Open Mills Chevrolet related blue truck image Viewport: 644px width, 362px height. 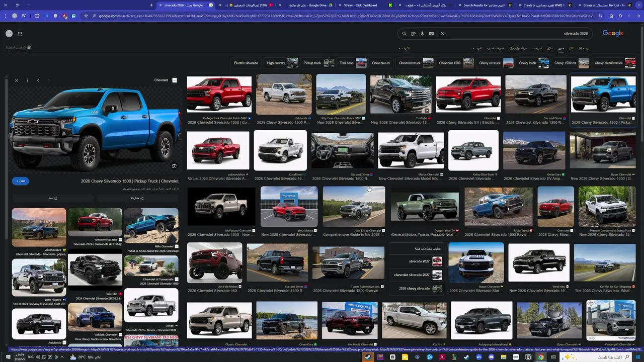[x=151, y=226]
